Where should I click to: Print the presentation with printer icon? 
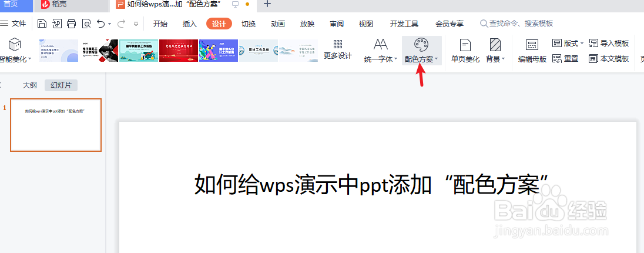72,24
